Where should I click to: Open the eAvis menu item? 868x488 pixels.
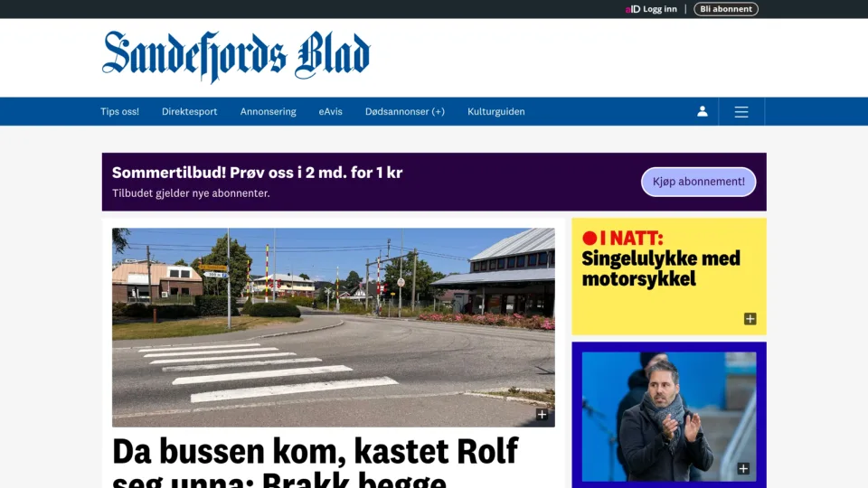click(331, 111)
